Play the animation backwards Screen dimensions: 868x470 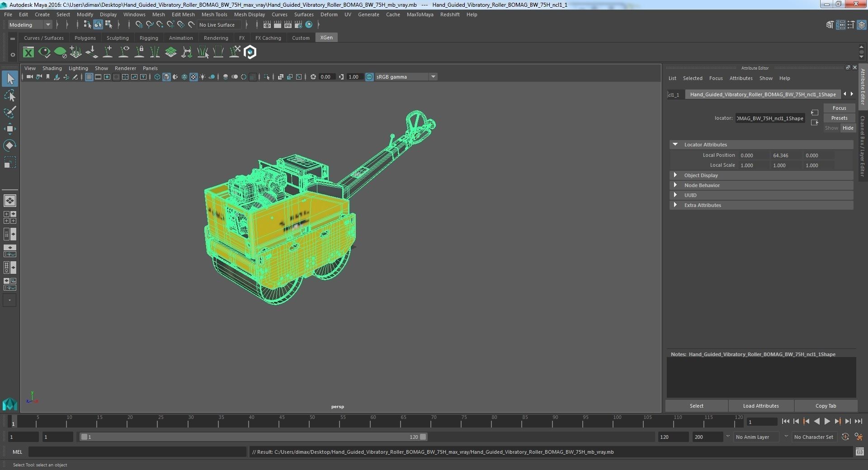click(817, 422)
